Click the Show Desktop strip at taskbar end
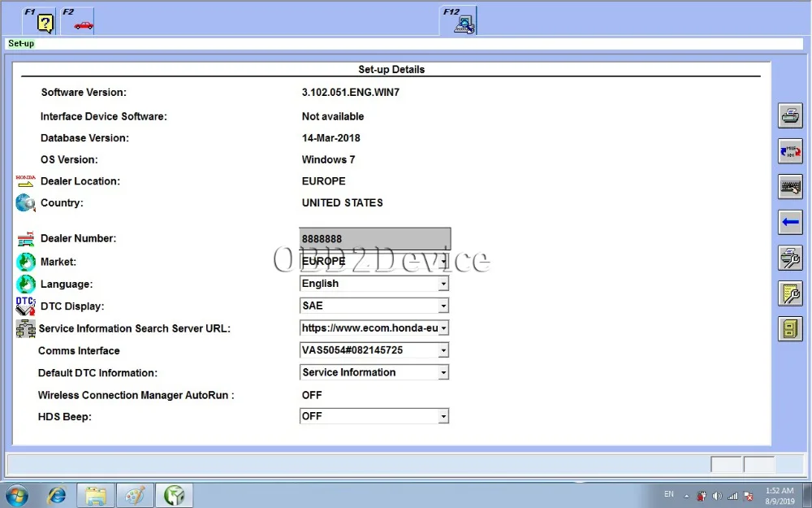The width and height of the screenshot is (812, 508). [807, 496]
